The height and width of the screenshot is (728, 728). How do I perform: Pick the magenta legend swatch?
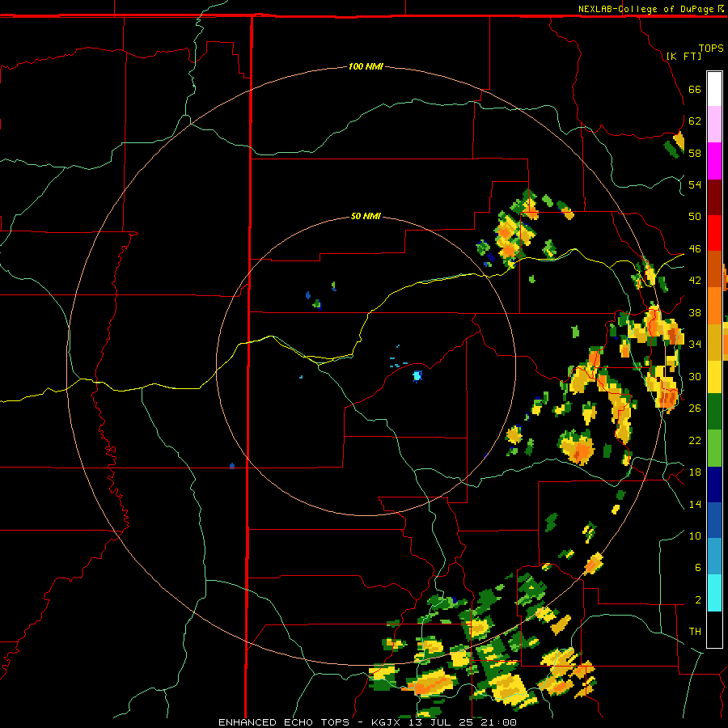tap(714, 161)
